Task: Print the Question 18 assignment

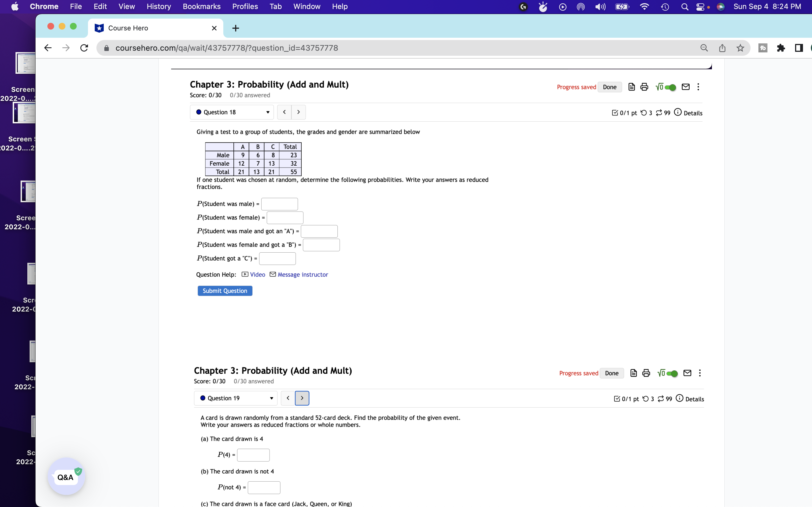Action: tap(644, 87)
